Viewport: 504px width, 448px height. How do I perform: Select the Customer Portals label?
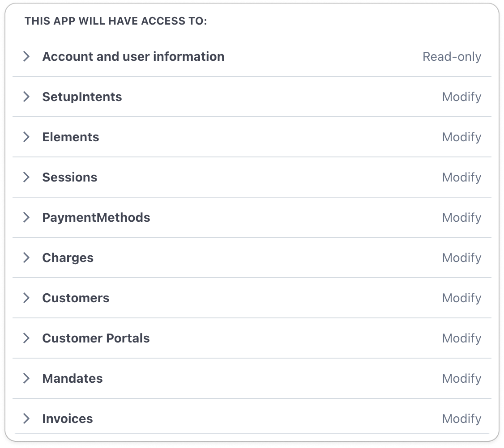96,338
